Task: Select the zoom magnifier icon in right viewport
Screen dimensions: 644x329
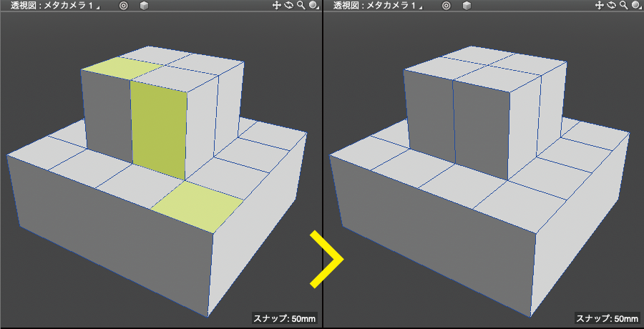Action: coord(624,5)
